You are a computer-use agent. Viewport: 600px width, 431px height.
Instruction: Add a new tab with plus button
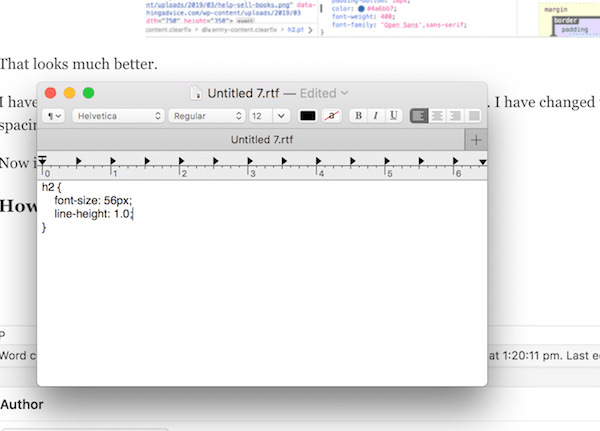coord(476,140)
